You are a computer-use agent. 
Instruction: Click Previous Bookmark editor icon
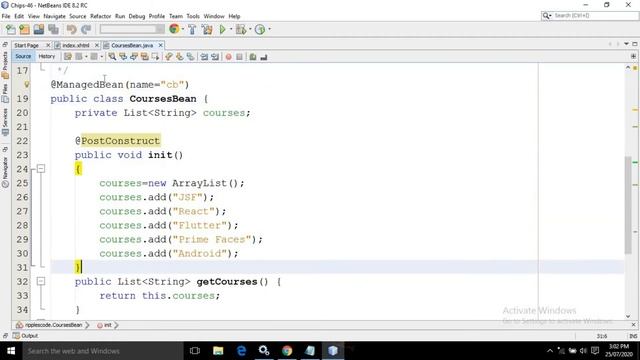coord(169,57)
